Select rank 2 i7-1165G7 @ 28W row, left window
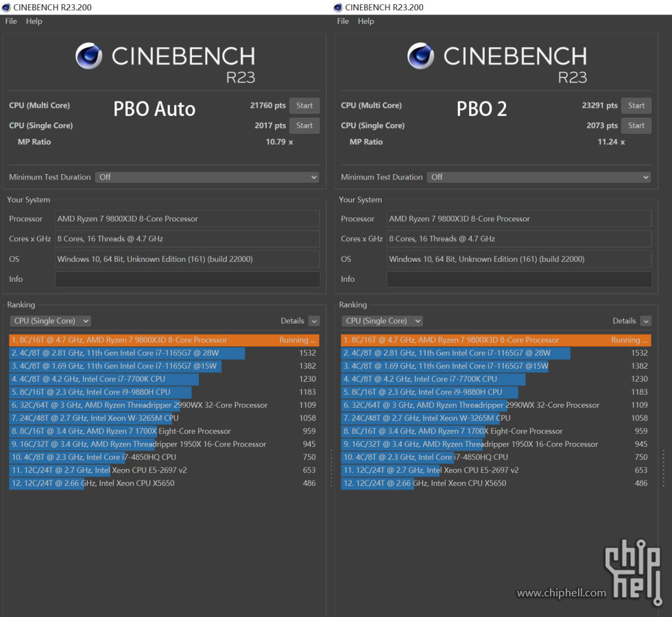Screen dimensions: 672x617 click(x=164, y=353)
